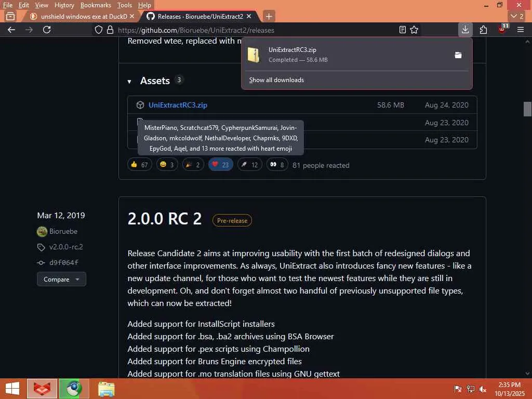This screenshot has height=399, width=532.
Task: Open the tracking protection shield icon
Action: click(98, 30)
